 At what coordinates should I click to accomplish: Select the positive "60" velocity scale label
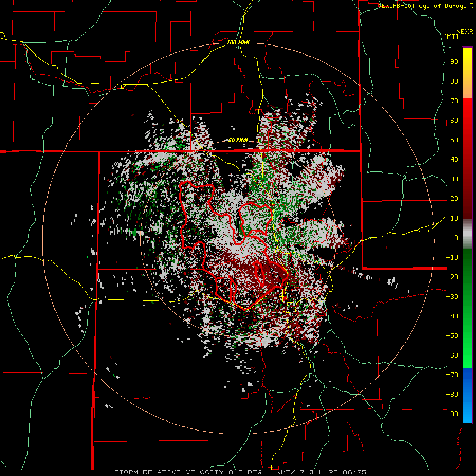[x=454, y=121]
